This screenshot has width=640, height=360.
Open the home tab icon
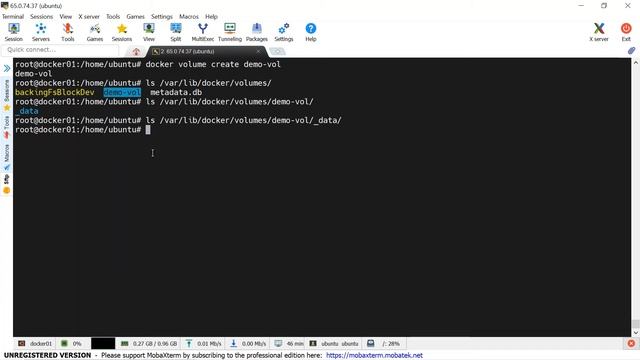point(136,51)
